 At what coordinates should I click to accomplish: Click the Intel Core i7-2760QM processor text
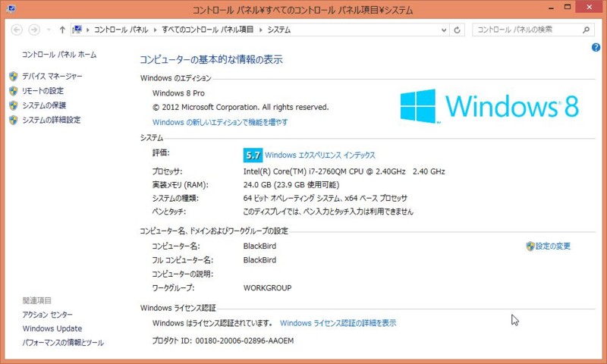[344, 171]
